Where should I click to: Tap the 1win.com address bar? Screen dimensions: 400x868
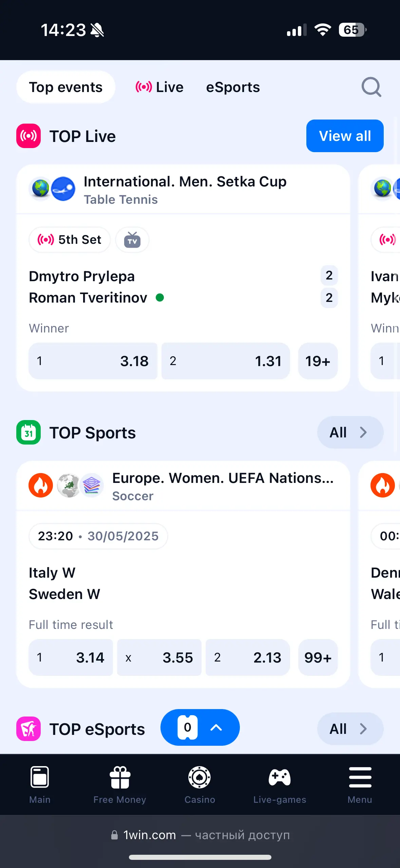(x=200, y=835)
